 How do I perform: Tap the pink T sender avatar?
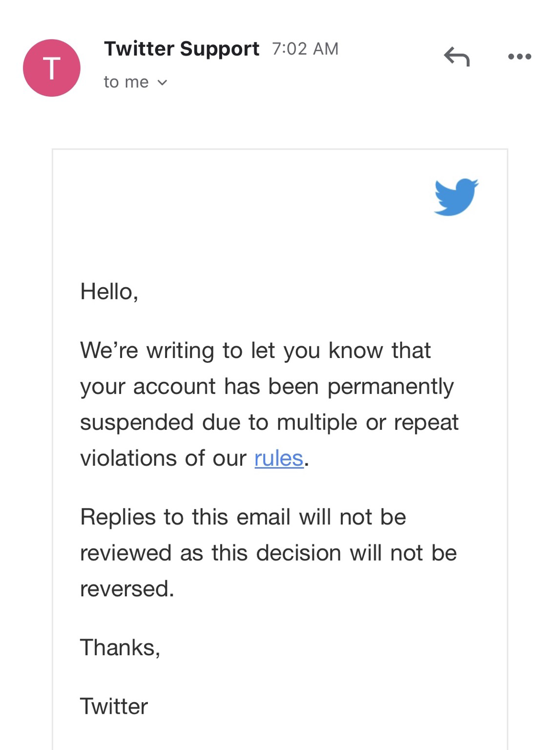point(52,68)
